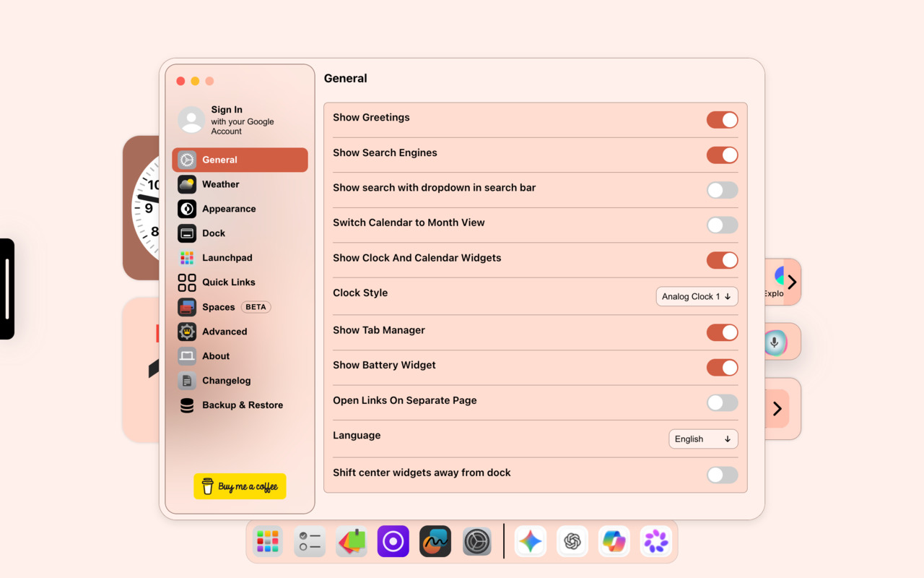Open the purple circle app in dock
The width and height of the screenshot is (924, 578).
(x=393, y=541)
